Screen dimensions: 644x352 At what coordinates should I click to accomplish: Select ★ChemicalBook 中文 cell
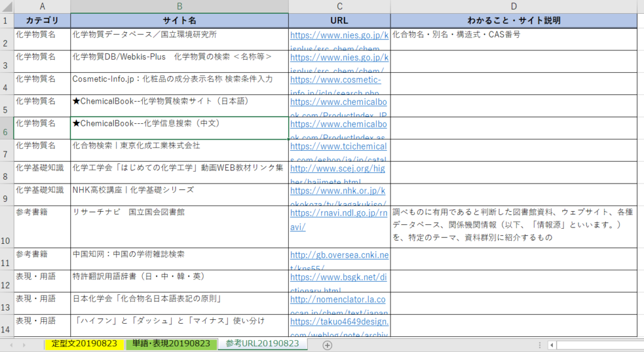tap(179, 128)
